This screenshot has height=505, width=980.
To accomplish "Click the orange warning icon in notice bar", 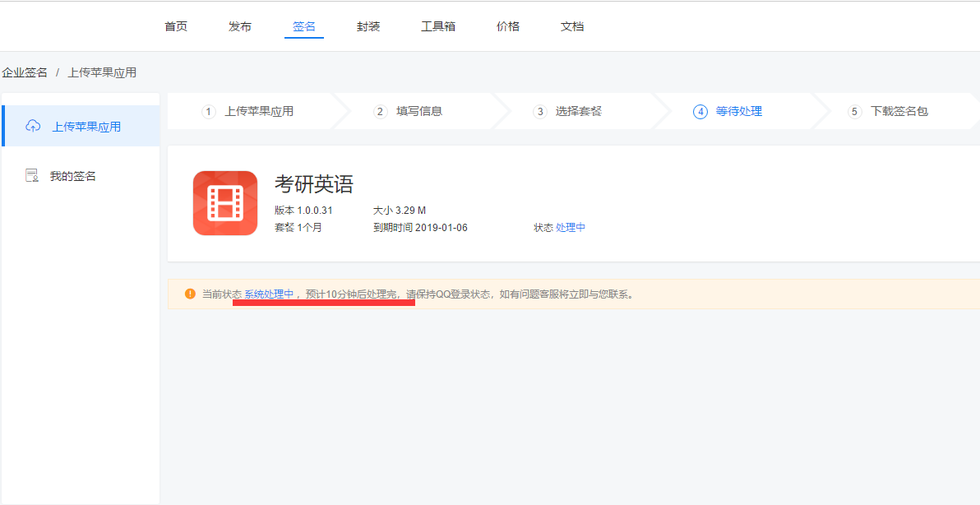I will (x=190, y=294).
